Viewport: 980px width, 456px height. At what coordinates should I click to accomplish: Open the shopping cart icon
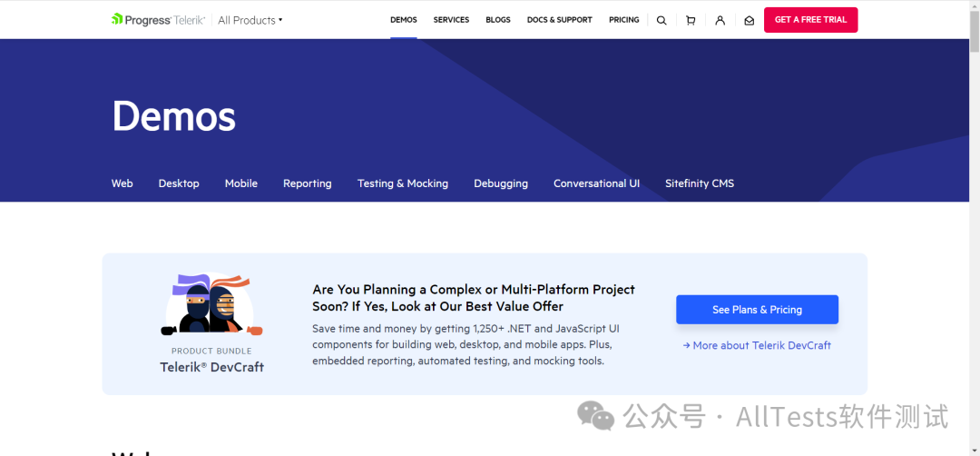tap(691, 20)
